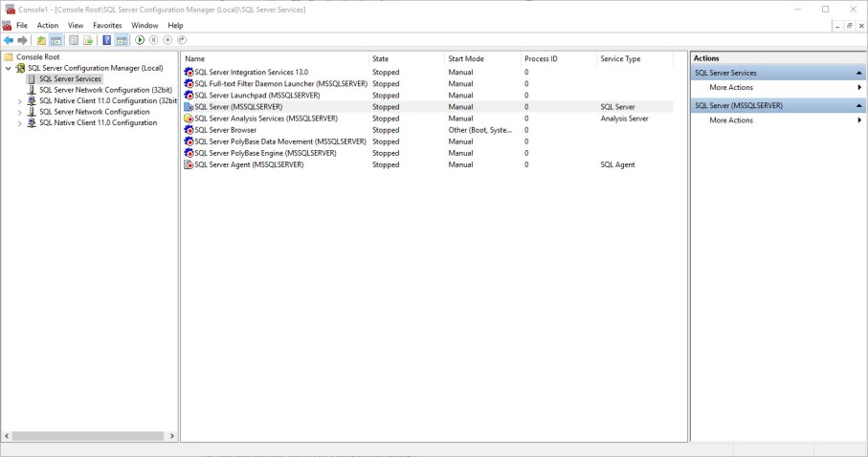Collapse SQL Server (MSSQLSERVER) actions section

click(858, 106)
